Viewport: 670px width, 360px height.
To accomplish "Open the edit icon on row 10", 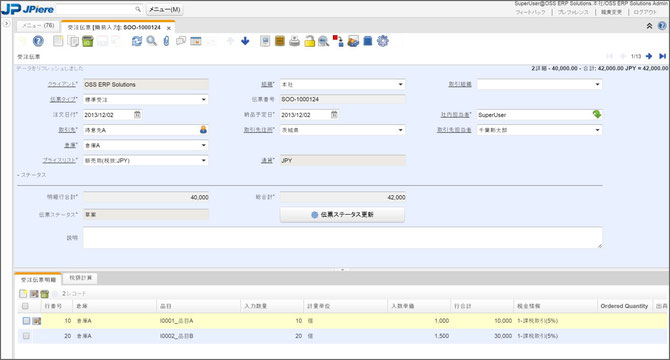I will tap(37, 321).
